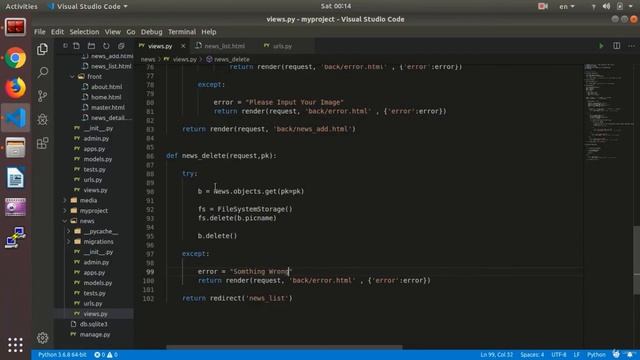The width and height of the screenshot is (640, 360).
Task: Open the Extensions view icon
Action: point(42,143)
